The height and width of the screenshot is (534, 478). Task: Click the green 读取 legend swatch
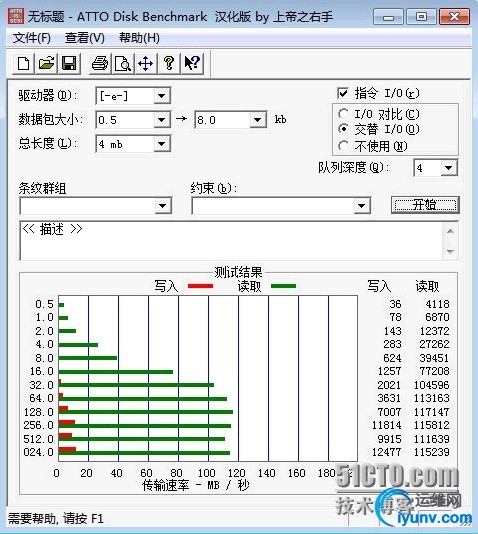click(x=283, y=286)
